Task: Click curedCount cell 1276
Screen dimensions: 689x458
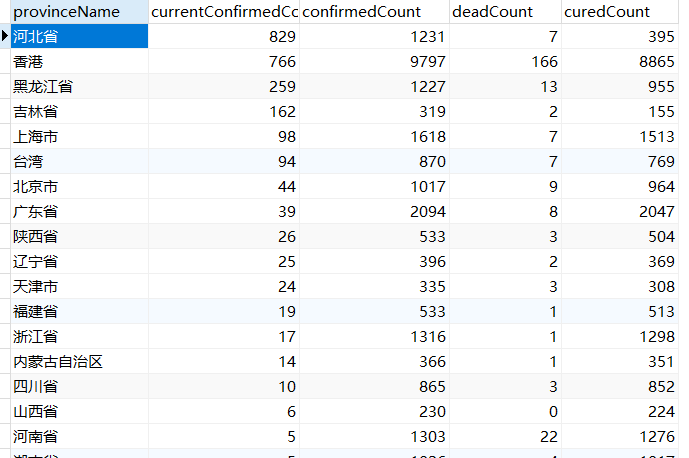Action: (x=620, y=437)
